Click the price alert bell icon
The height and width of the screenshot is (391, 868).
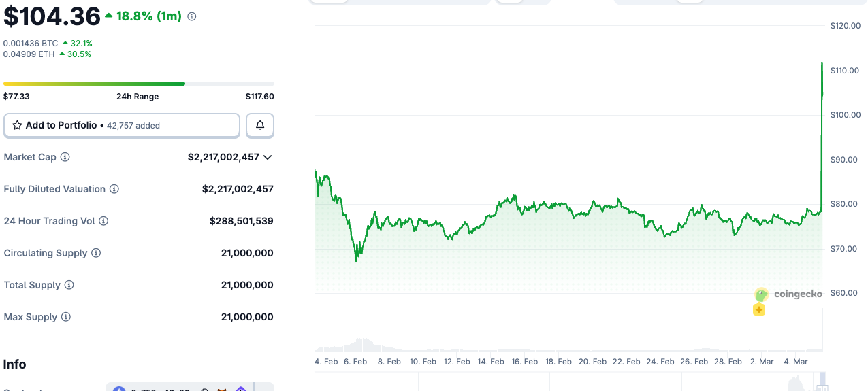259,126
